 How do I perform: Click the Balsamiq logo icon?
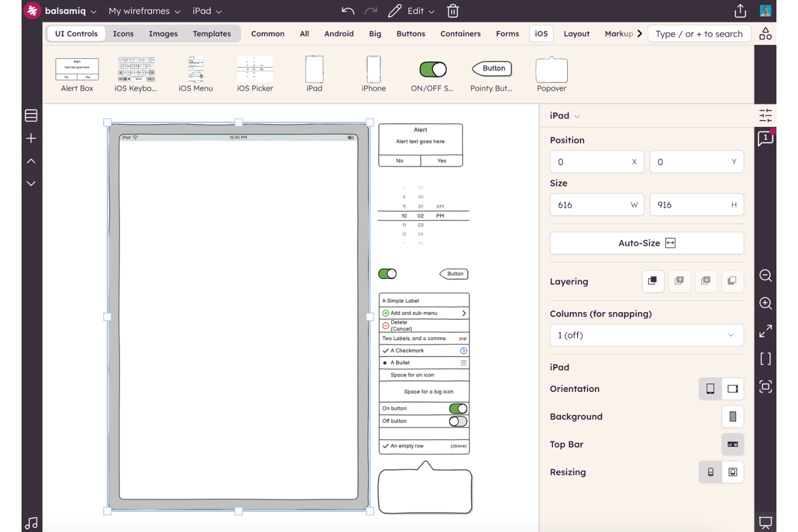(x=32, y=11)
